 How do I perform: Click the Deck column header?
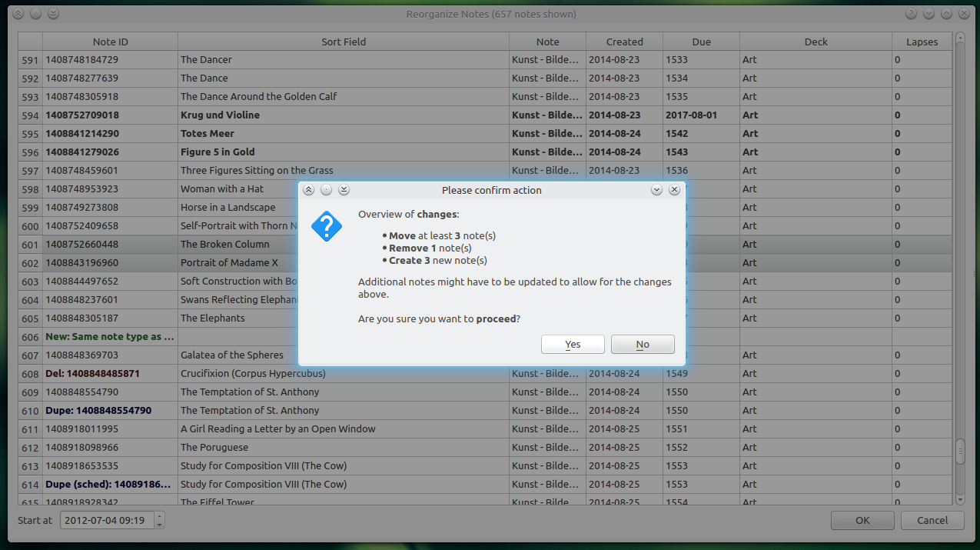[816, 42]
